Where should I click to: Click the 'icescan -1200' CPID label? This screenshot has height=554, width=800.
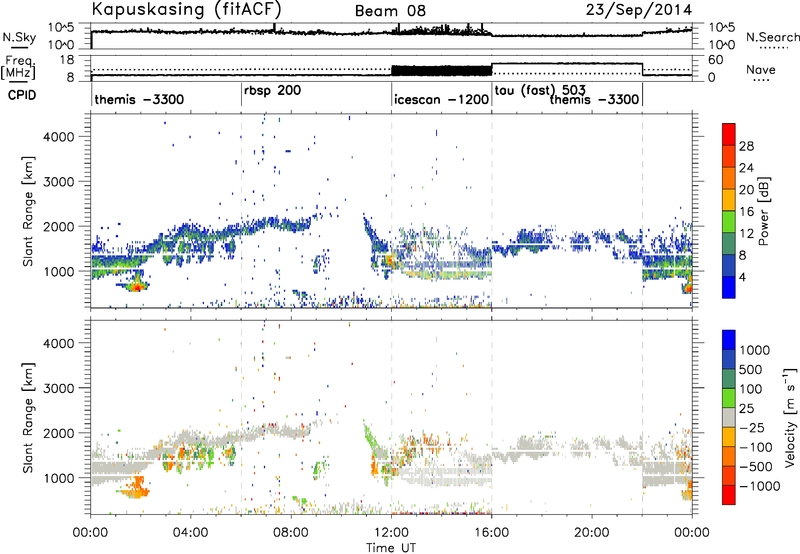pos(441,99)
